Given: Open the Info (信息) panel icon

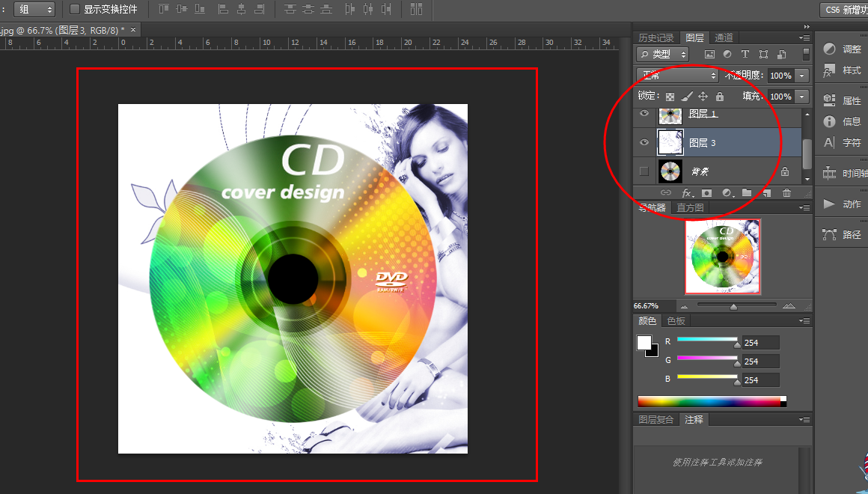Looking at the screenshot, I should 829,121.
